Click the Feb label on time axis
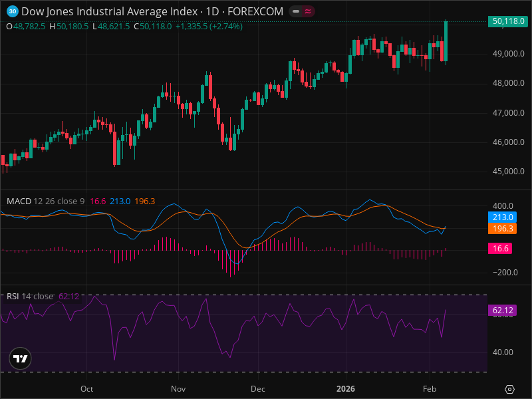 coord(430,389)
